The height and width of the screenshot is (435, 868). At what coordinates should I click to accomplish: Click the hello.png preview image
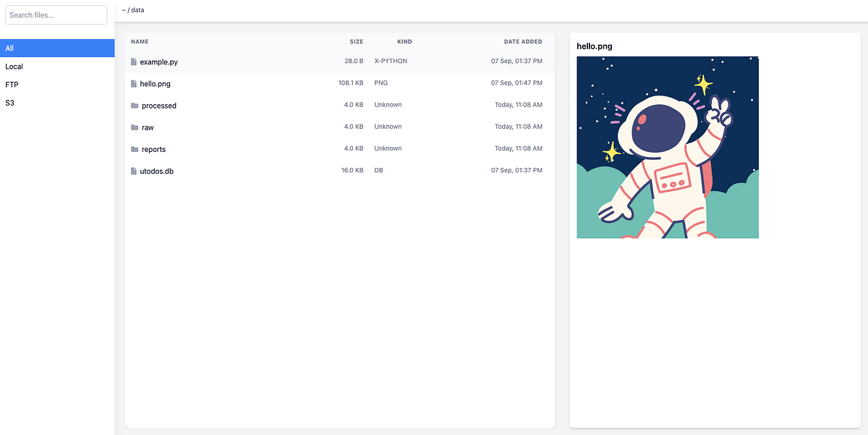(667, 147)
